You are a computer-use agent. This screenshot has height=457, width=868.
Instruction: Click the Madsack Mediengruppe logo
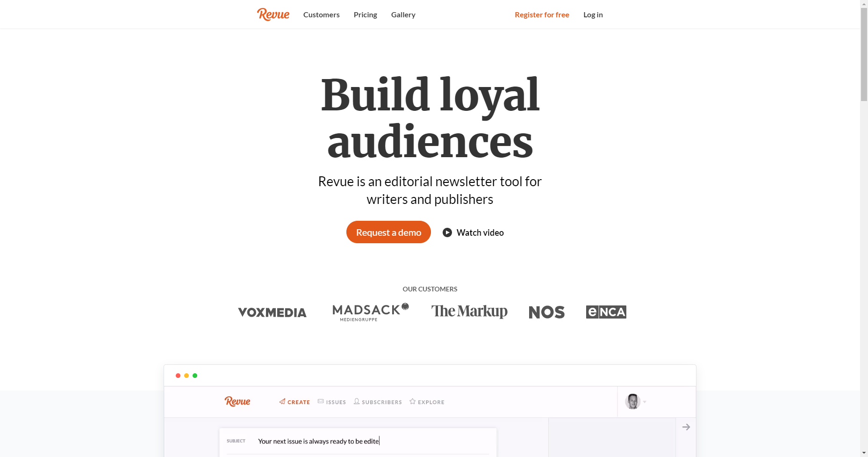coord(371,312)
